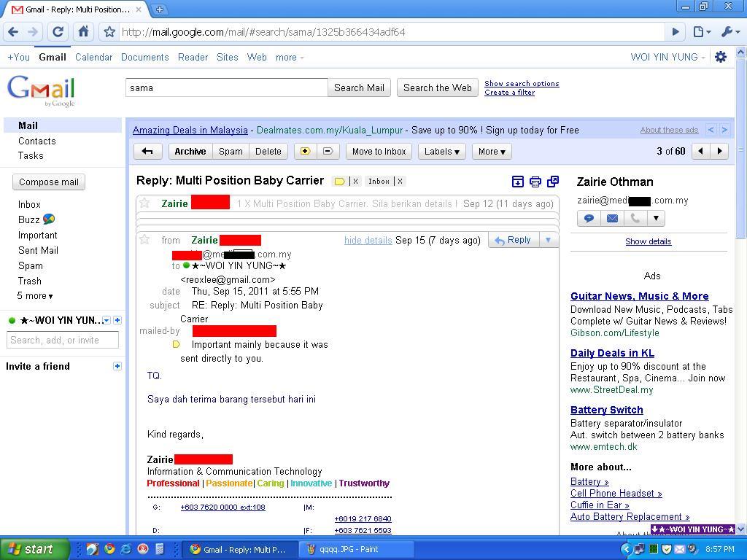Viewport: 747px width, 560px height.
Task: Go to browser home page icon
Action: [83, 32]
